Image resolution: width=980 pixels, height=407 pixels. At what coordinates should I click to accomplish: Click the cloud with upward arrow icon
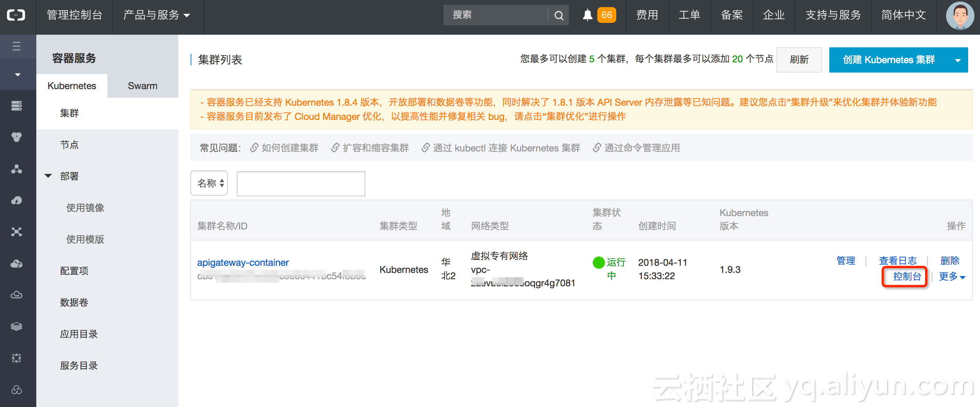(x=17, y=200)
